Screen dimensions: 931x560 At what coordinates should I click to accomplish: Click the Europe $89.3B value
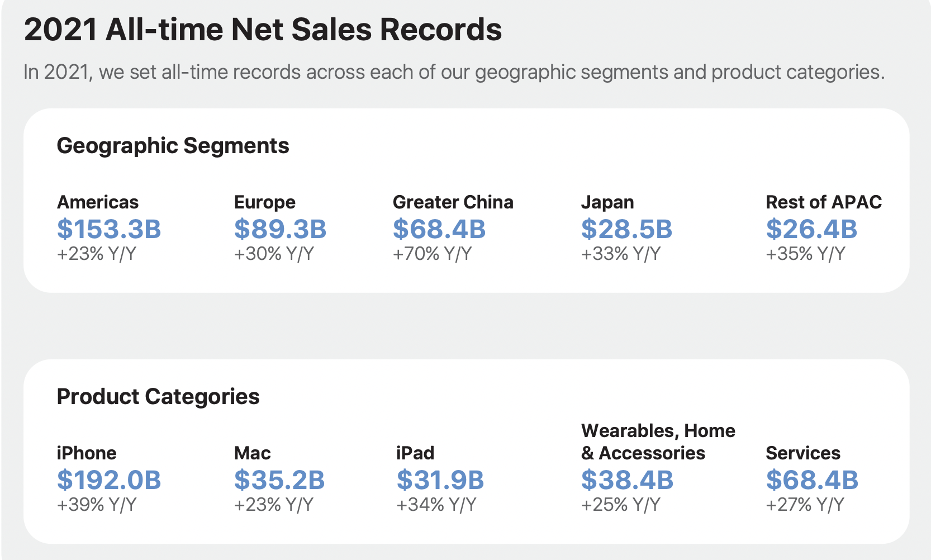pyautogui.click(x=280, y=229)
